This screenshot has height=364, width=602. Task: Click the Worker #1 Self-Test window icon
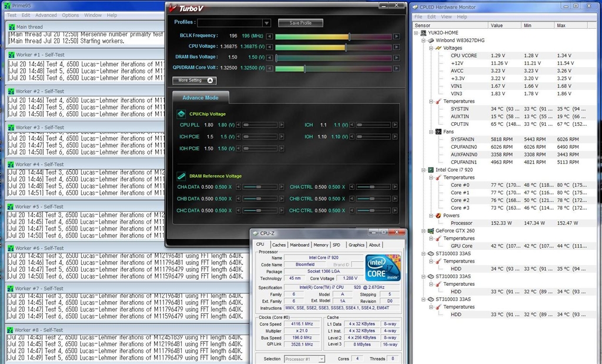tap(11, 54)
